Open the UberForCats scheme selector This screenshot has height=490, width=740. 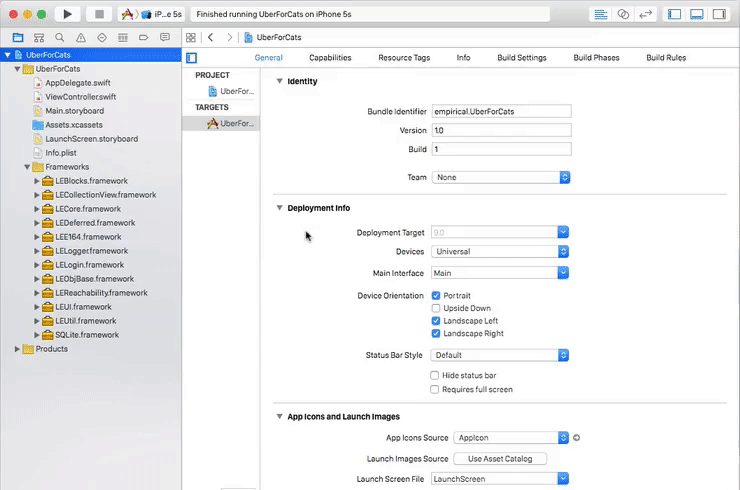click(x=127, y=14)
